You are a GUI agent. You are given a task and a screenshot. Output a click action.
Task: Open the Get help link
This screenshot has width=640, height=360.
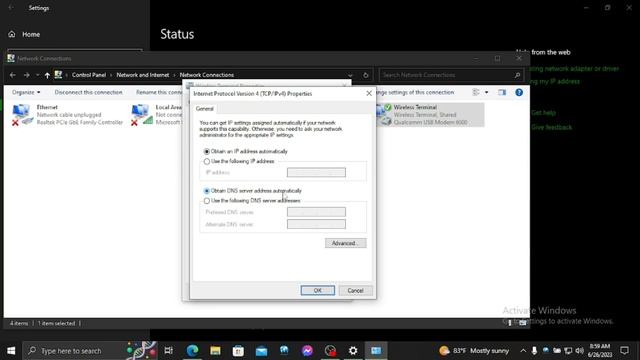[x=543, y=113]
